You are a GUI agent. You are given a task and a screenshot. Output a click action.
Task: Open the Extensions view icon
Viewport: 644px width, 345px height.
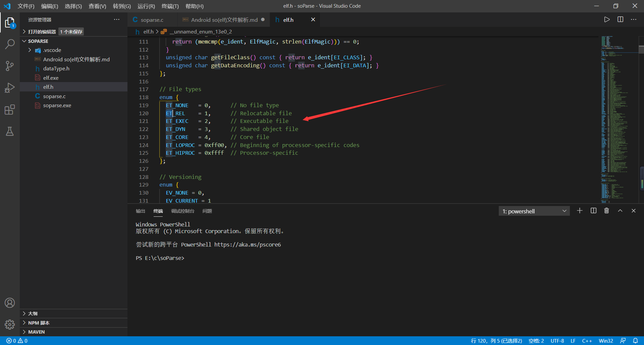pyautogui.click(x=10, y=110)
